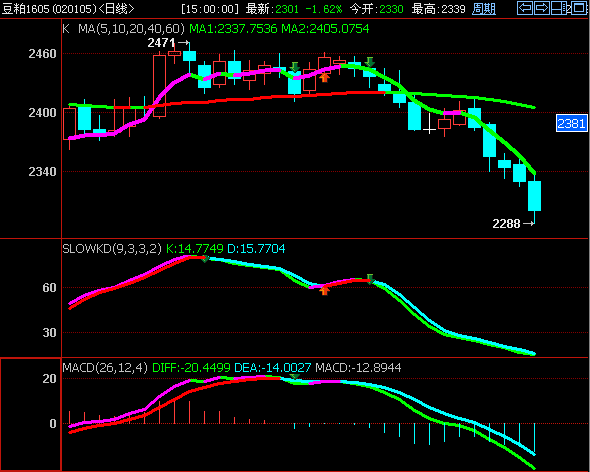Open the 周期 period link
Image resolution: width=590 pixels, height=472 pixels.
coord(484,9)
